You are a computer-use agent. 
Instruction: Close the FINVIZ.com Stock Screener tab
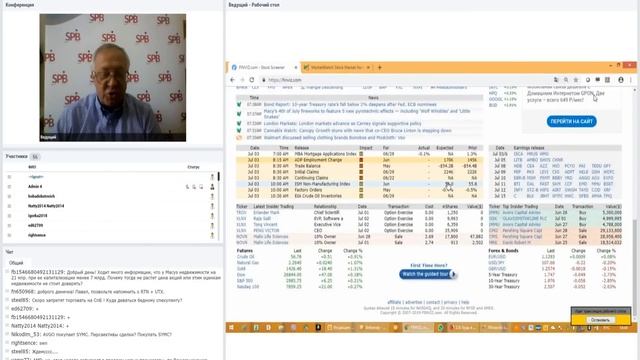click(x=296, y=67)
